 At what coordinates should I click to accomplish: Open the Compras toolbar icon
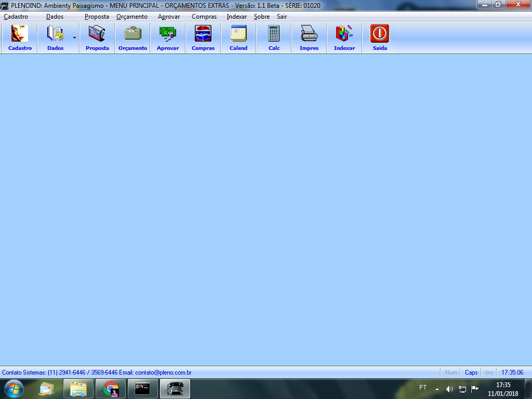coord(203,37)
